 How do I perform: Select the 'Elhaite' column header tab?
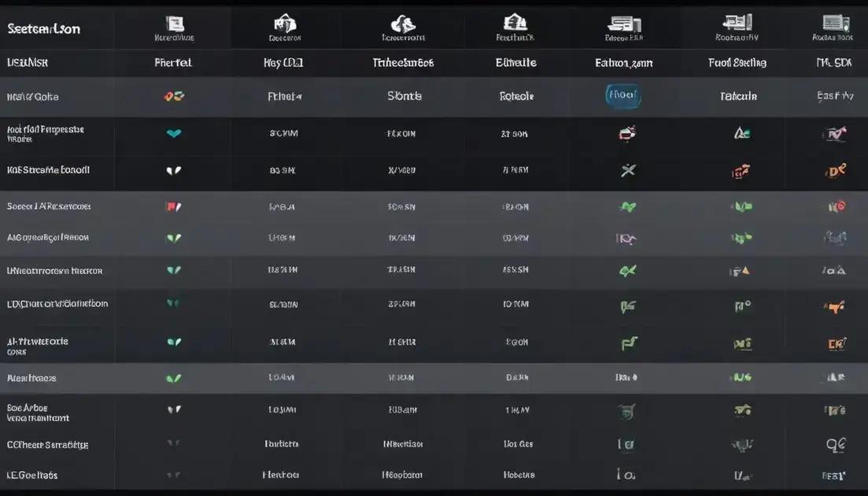pyautogui.click(x=515, y=63)
